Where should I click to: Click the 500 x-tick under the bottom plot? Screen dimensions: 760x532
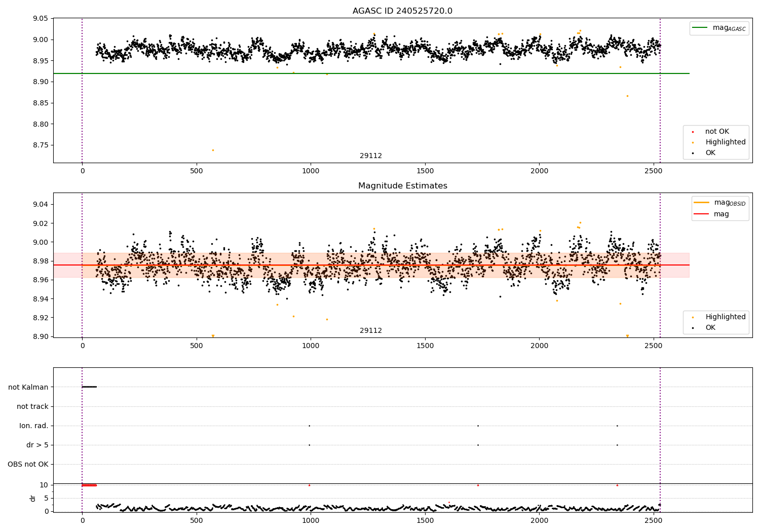click(x=196, y=520)
